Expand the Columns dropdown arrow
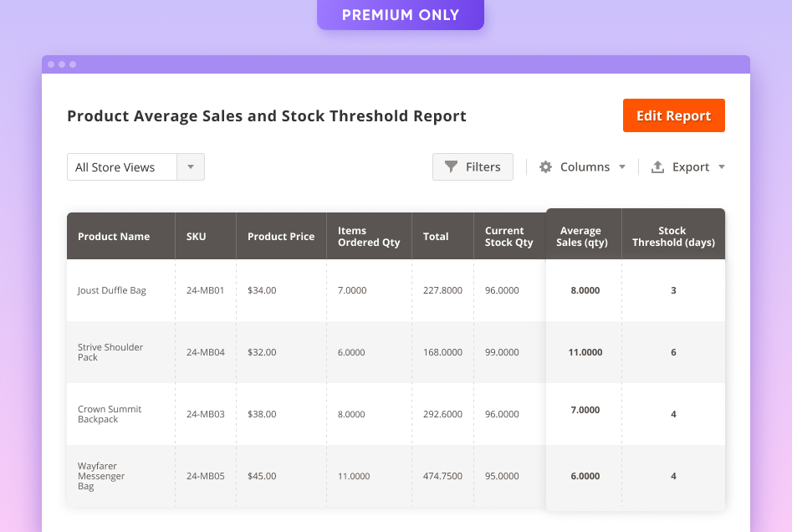792x532 pixels. click(621, 166)
